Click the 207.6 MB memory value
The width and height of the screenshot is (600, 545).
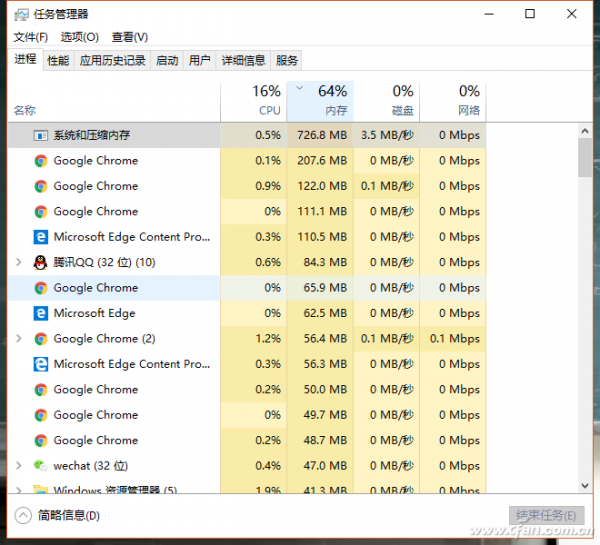tap(322, 161)
